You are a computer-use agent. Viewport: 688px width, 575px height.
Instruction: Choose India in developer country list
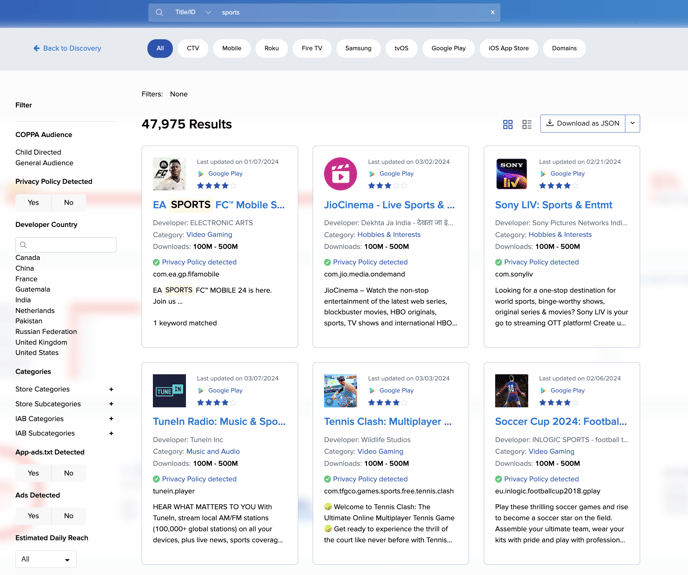pos(23,300)
